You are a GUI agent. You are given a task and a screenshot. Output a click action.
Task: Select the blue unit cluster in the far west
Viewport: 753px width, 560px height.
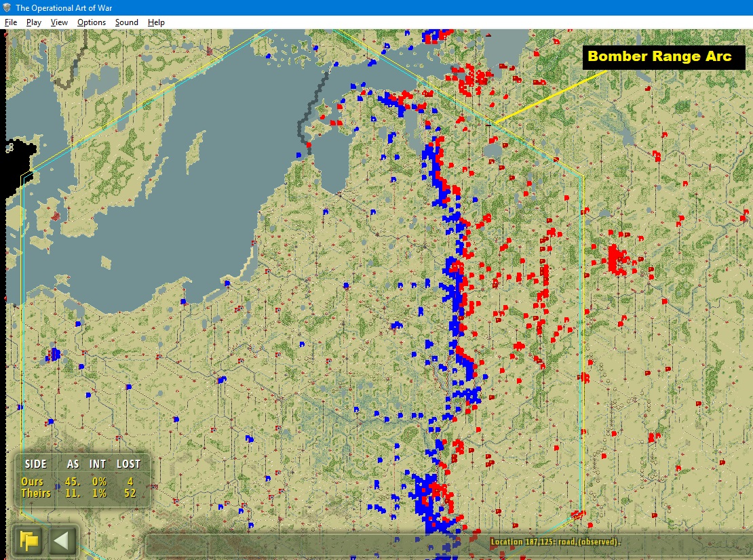54,354
